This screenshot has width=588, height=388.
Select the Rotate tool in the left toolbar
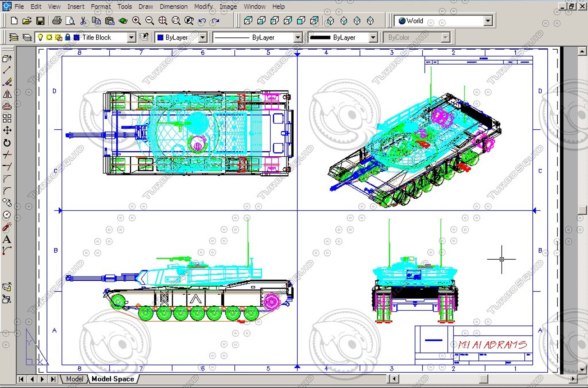click(7, 143)
